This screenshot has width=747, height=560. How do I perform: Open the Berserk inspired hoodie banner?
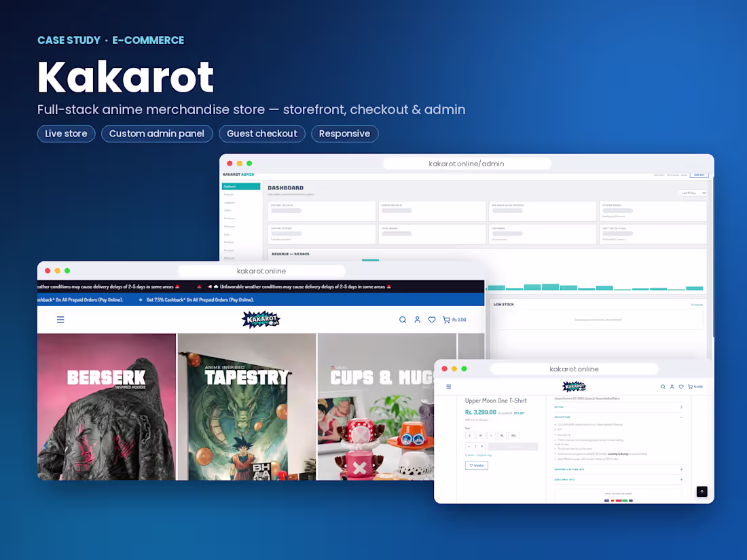pos(107,407)
